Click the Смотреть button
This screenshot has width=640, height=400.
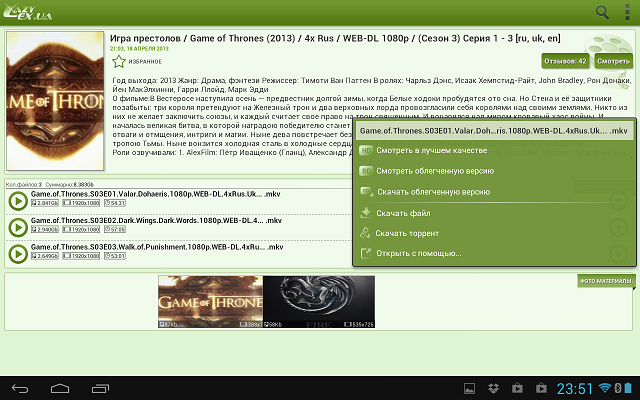[613, 61]
